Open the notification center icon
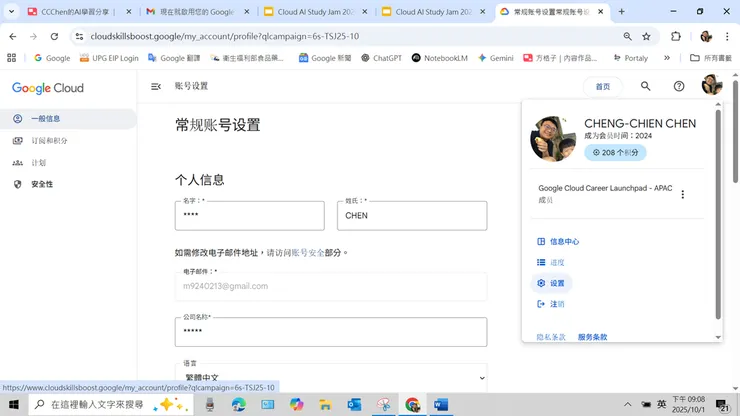Viewport: 740px width, 416px height. [x=722, y=405]
